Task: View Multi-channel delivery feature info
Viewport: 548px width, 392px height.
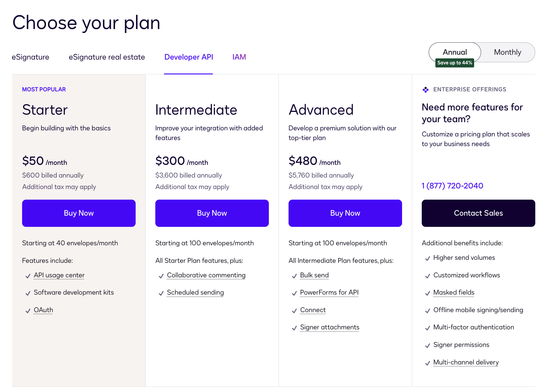Action: pos(466,362)
